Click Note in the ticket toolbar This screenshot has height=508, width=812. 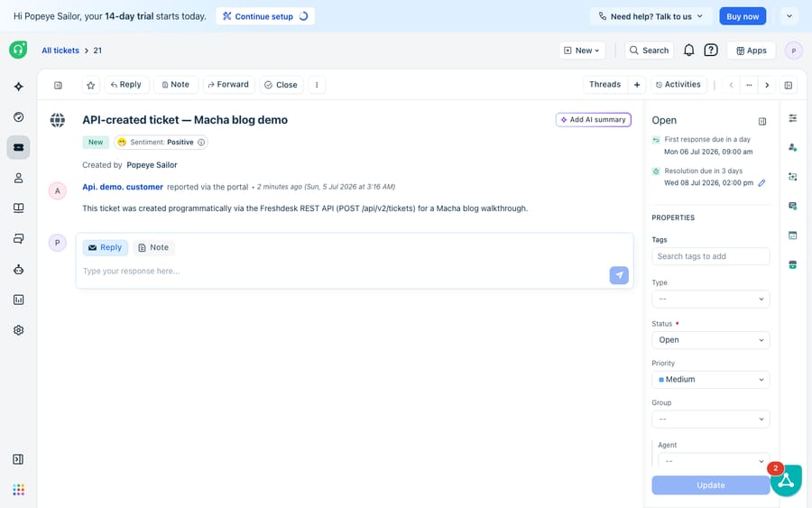[x=176, y=85]
